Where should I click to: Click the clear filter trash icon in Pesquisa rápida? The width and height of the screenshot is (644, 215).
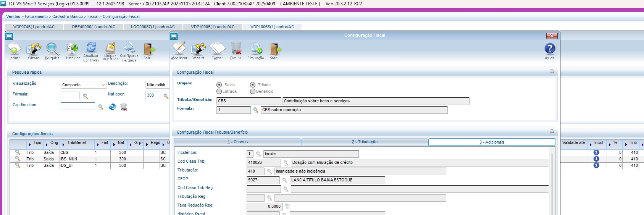point(124,107)
